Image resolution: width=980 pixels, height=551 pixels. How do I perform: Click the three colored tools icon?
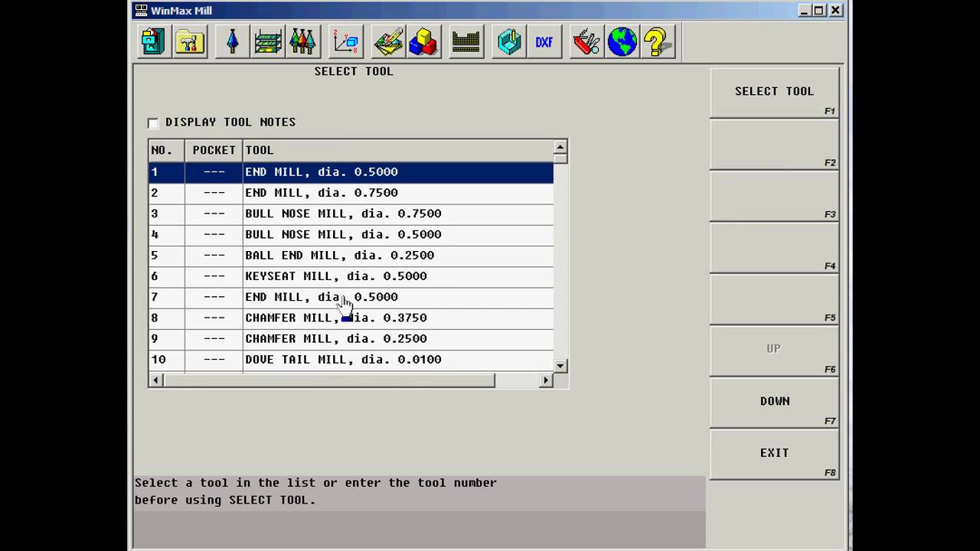[x=302, y=41]
